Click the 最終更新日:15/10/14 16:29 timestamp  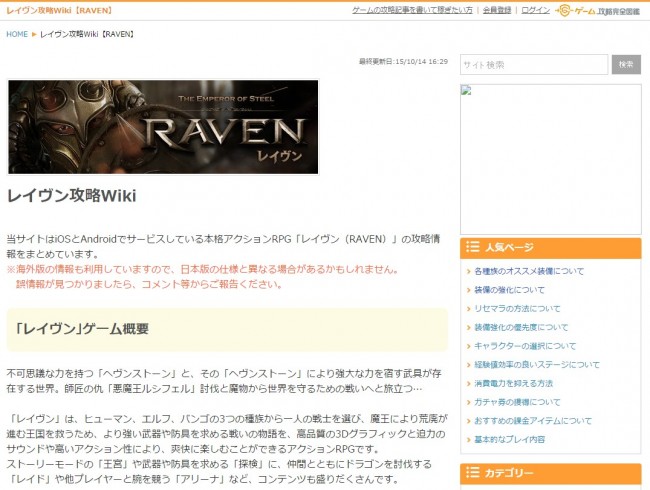point(403,61)
